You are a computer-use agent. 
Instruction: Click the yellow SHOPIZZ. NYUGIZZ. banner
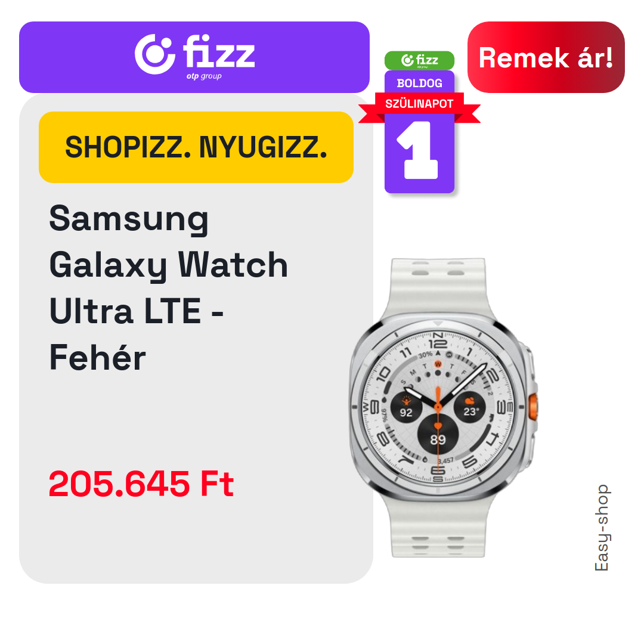tap(196, 147)
